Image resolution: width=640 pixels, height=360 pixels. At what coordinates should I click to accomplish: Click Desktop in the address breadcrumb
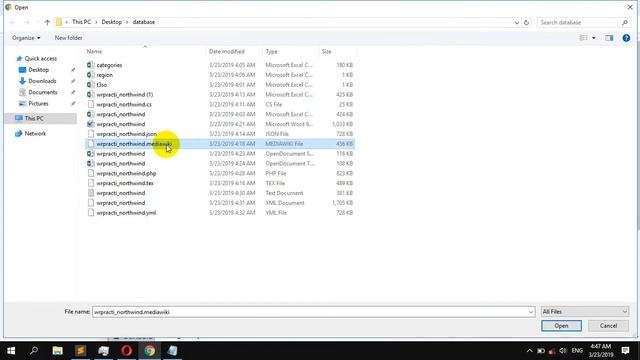pyautogui.click(x=111, y=22)
